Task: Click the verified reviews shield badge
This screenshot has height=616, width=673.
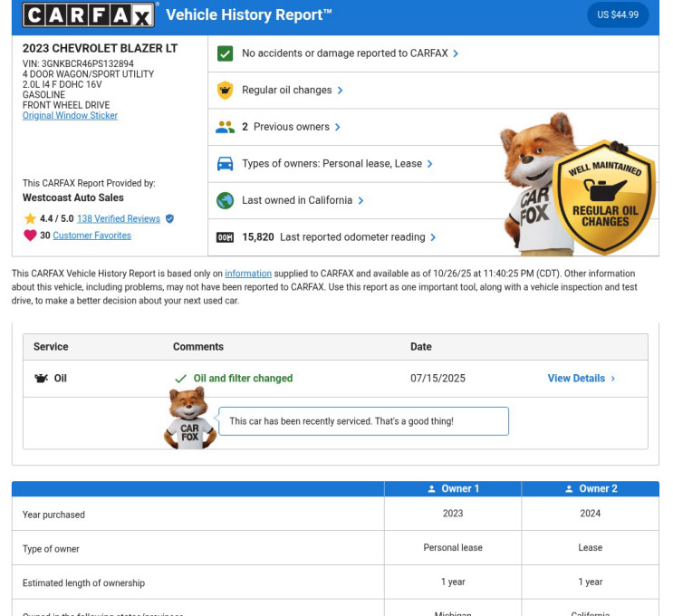Action: coord(169,218)
